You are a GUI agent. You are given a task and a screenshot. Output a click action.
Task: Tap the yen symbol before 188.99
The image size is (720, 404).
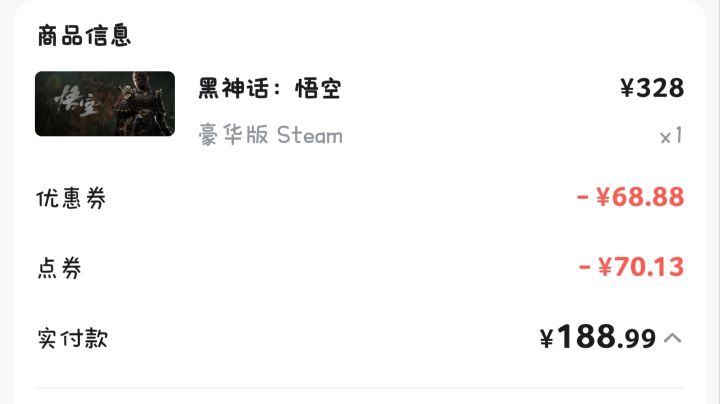coord(546,339)
